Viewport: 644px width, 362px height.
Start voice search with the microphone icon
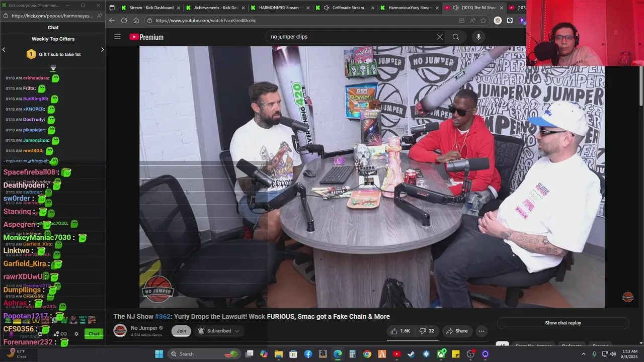click(x=478, y=37)
